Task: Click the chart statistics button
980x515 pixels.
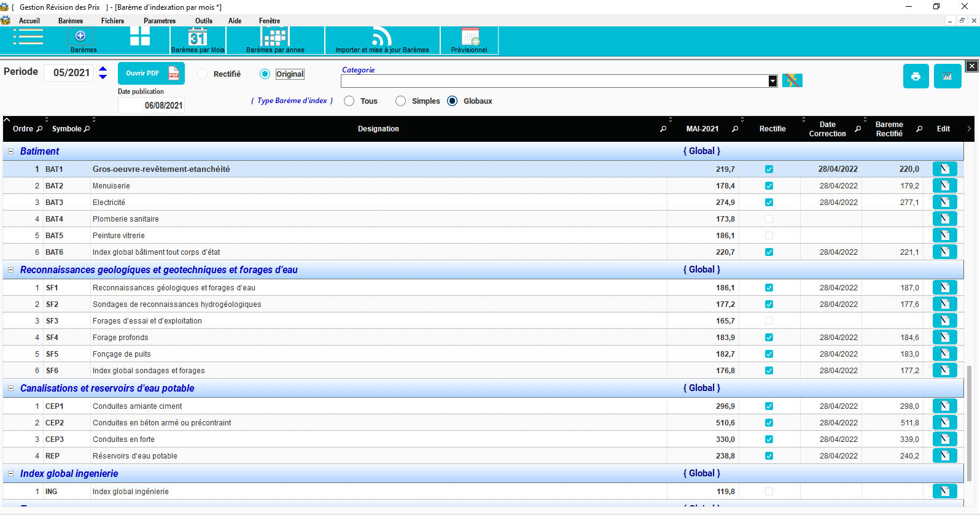Action: [x=947, y=77]
